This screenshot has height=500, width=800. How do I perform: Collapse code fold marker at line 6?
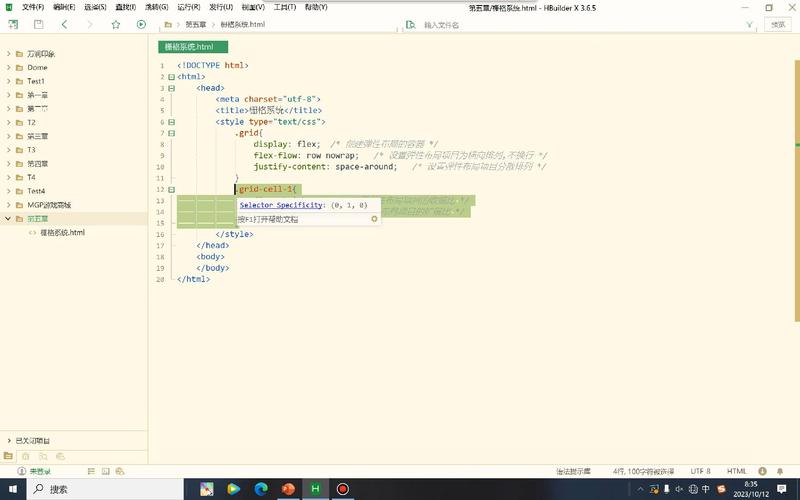pos(172,122)
